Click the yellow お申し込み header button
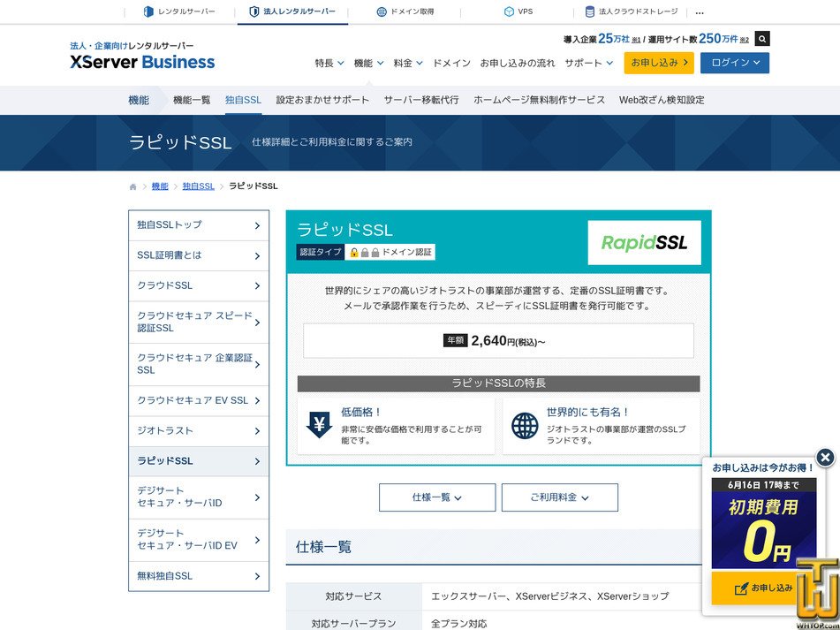Viewport: 840px width, 630px height. [659, 63]
